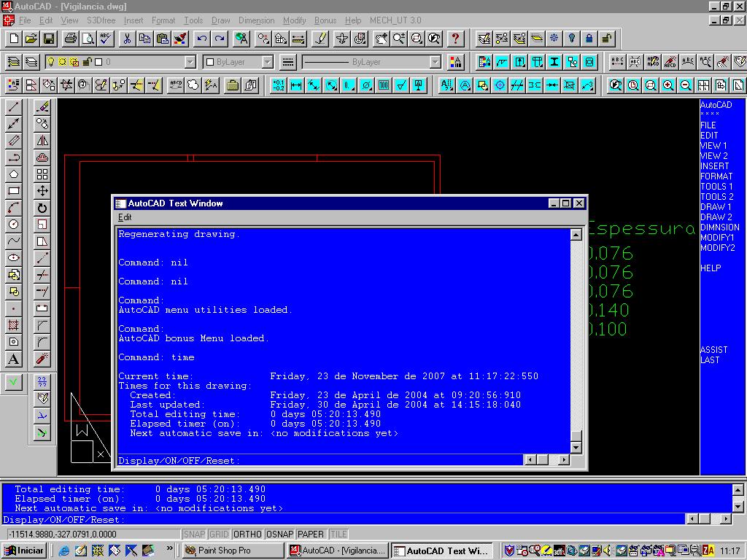This screenshot has height=560, width=747.
Task: Click Match Properties paintbrush icon
Action: (x=181, y=39)
